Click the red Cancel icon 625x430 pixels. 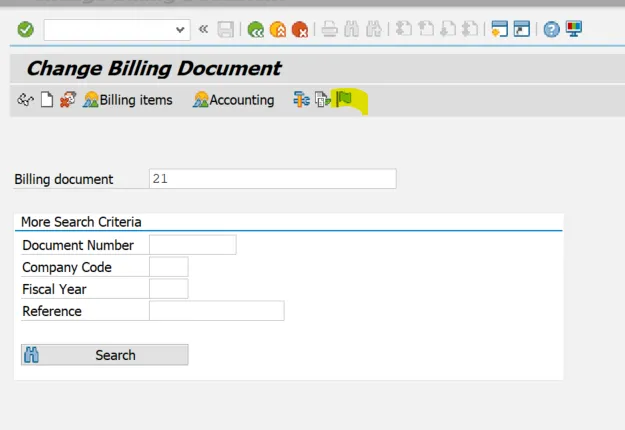coord(300,29)
